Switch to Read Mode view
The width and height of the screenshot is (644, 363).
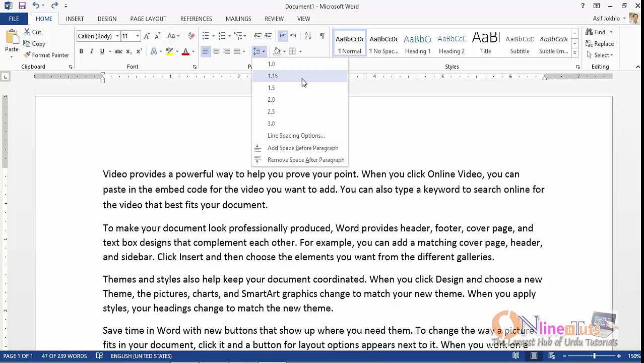[515, 356]
